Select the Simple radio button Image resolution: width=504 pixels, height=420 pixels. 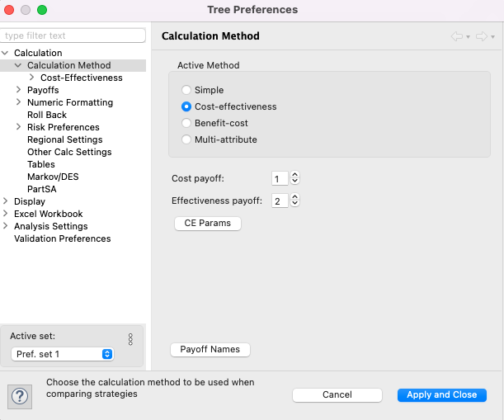tap(186, 90)
